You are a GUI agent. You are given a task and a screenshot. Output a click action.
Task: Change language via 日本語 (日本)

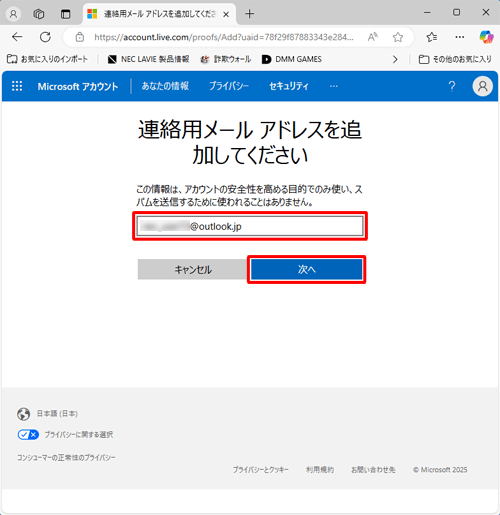57,414
